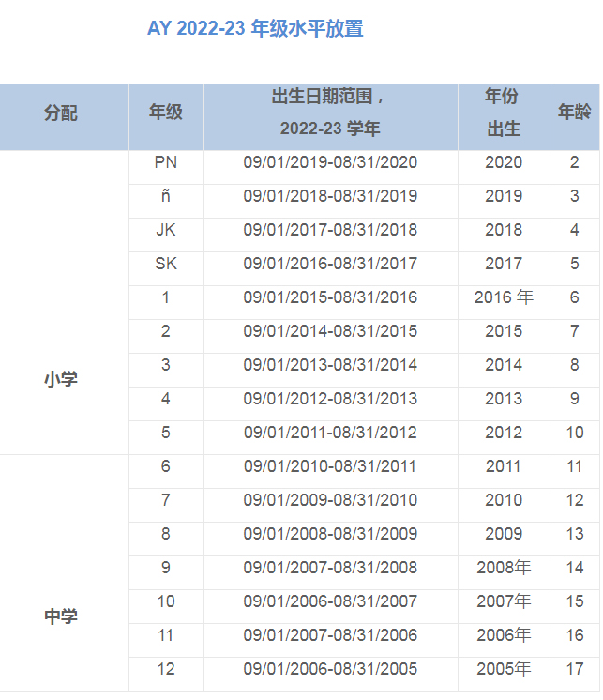
Task: Select the 分配 column header
Action: (x=61, y=114)
